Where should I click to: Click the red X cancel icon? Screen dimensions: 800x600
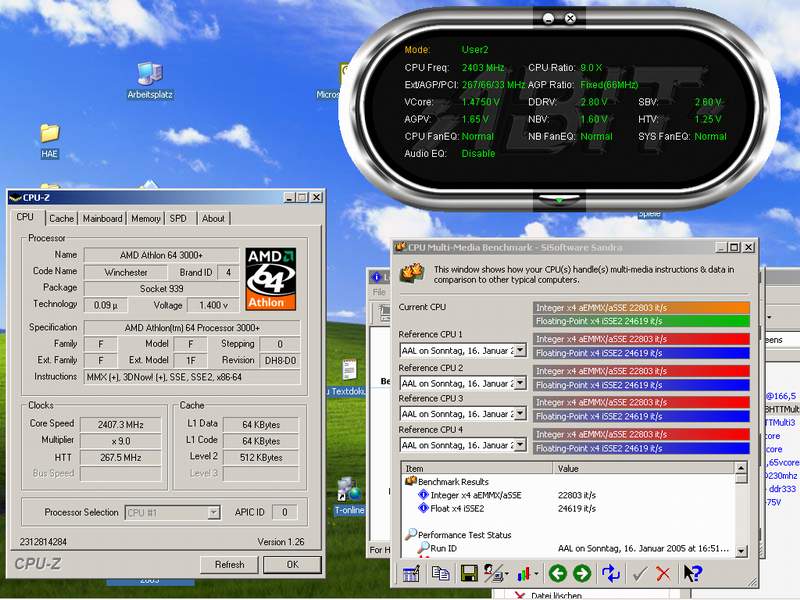coord(663,574)
